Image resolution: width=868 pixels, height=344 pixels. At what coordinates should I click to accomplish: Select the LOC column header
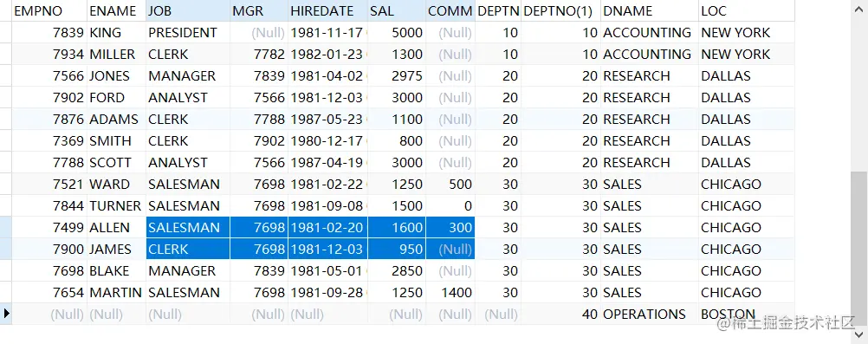tap(746, 10)
